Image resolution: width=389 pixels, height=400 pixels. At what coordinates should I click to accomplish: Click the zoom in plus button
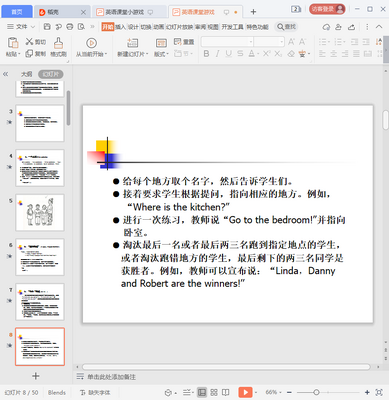click(367, 392)
